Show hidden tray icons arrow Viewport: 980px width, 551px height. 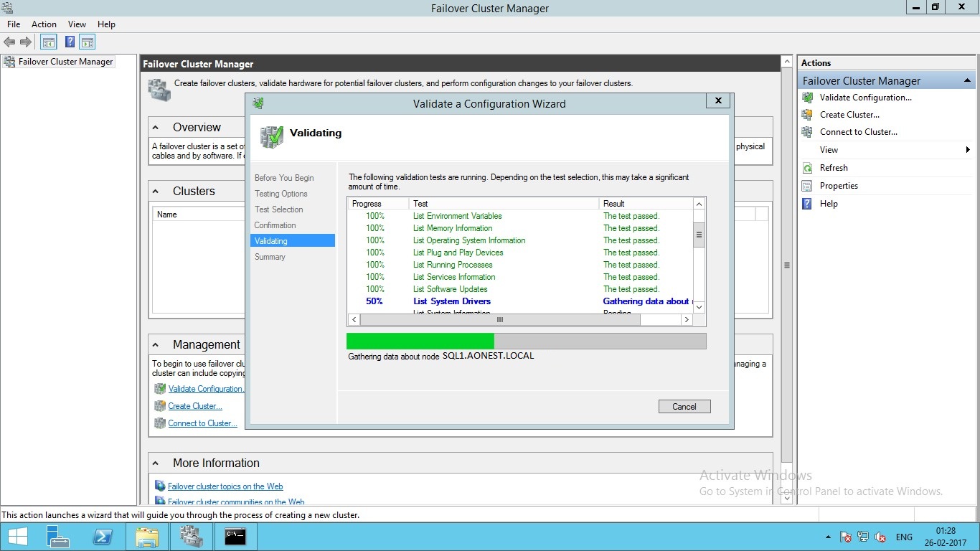tap(829, 537)
